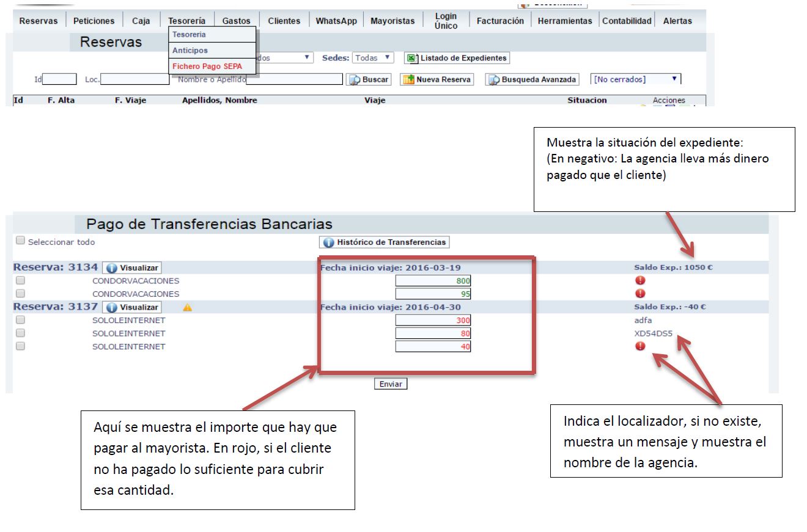Click the localizador text adfa
The height and width of the screenshot is (532, 807).
click(644, 320)
